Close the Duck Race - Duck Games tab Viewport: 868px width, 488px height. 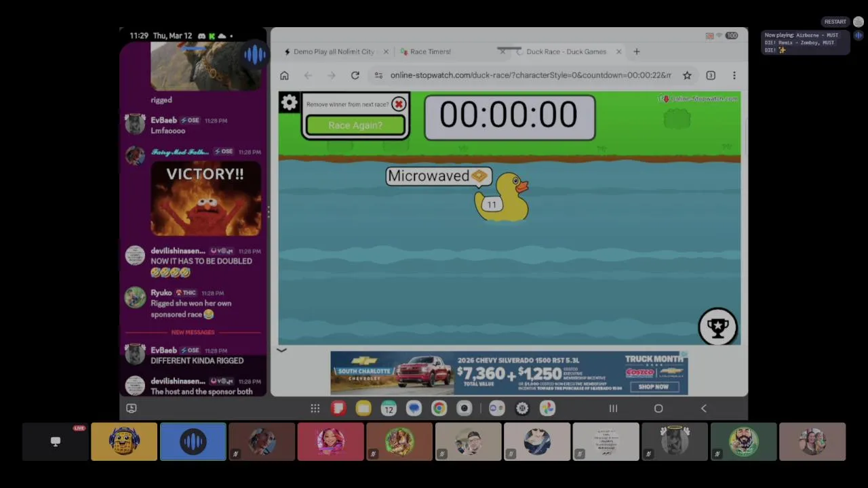[618, 52]
